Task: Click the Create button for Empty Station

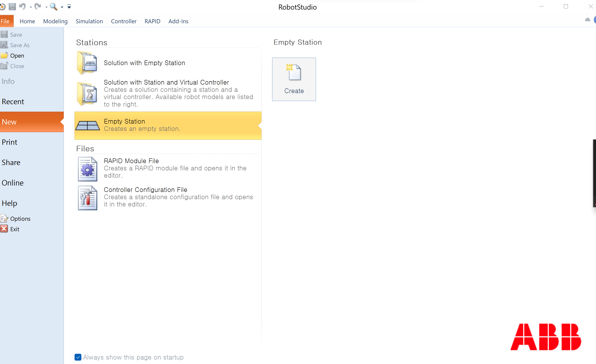Action: [x=294, y=79]
